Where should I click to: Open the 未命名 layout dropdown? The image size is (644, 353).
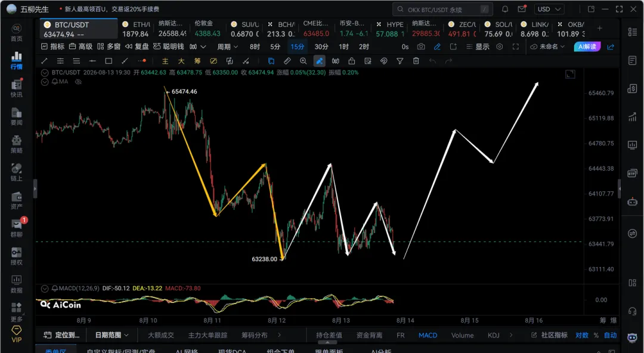coord(548,47)
